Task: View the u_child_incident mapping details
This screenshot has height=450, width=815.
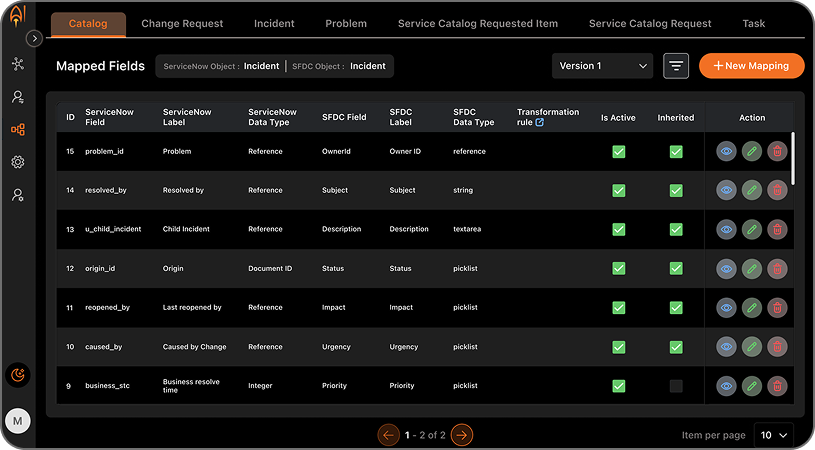Action: [x=727, y=229]
